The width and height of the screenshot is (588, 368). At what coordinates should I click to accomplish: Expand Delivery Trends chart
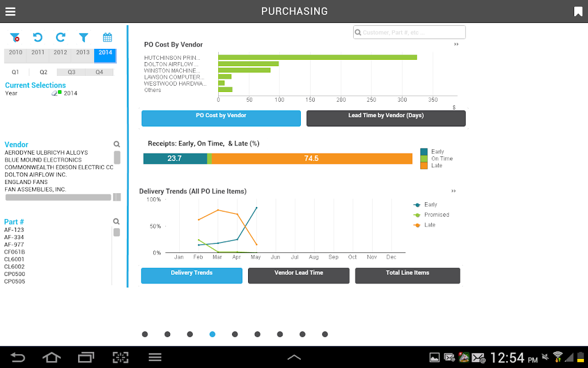(454, 191)
